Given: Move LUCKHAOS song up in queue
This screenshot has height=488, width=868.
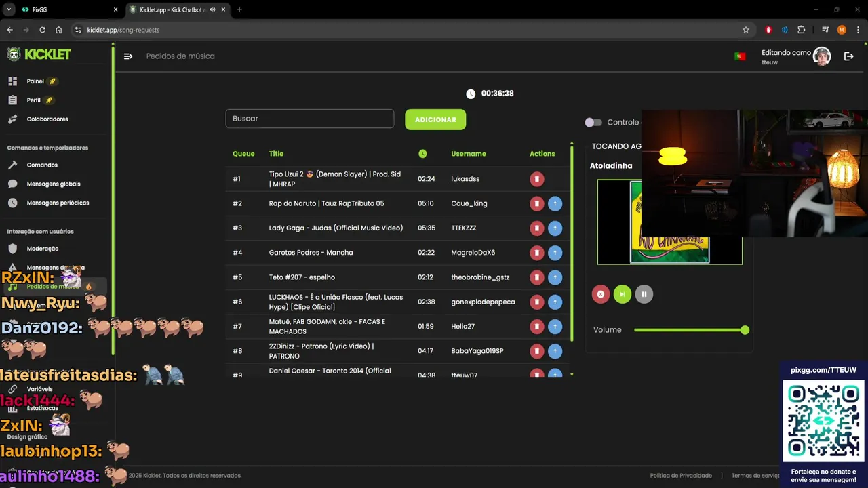Looking at the screenshot, I should click(x=555, y=302).
